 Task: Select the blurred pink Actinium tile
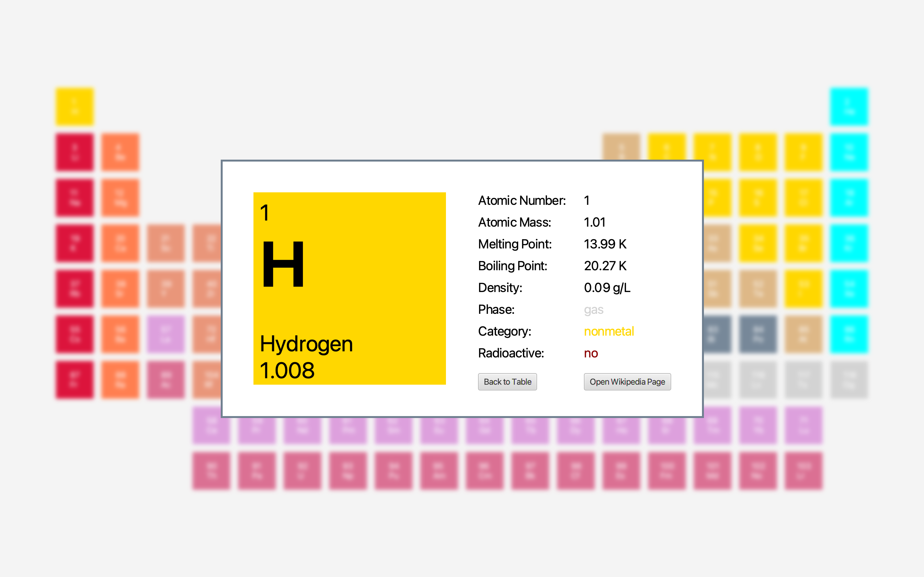166,380
